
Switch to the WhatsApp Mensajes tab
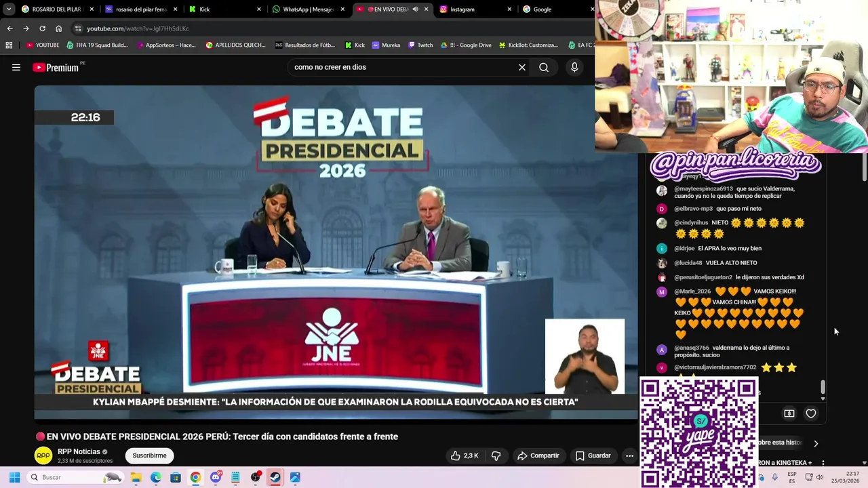[309, 9]
